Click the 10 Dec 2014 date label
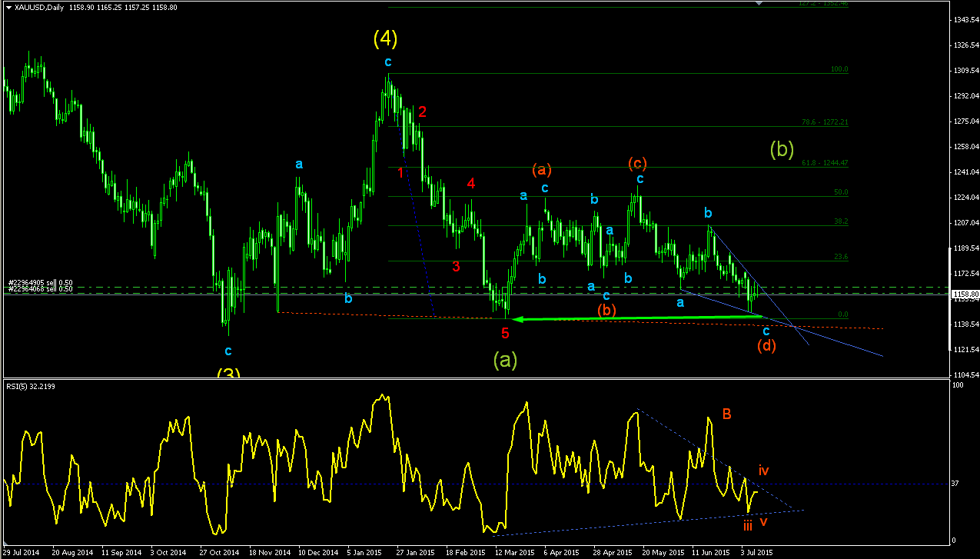Viewport: 980px width, 559px height. (x=317, y=552)
